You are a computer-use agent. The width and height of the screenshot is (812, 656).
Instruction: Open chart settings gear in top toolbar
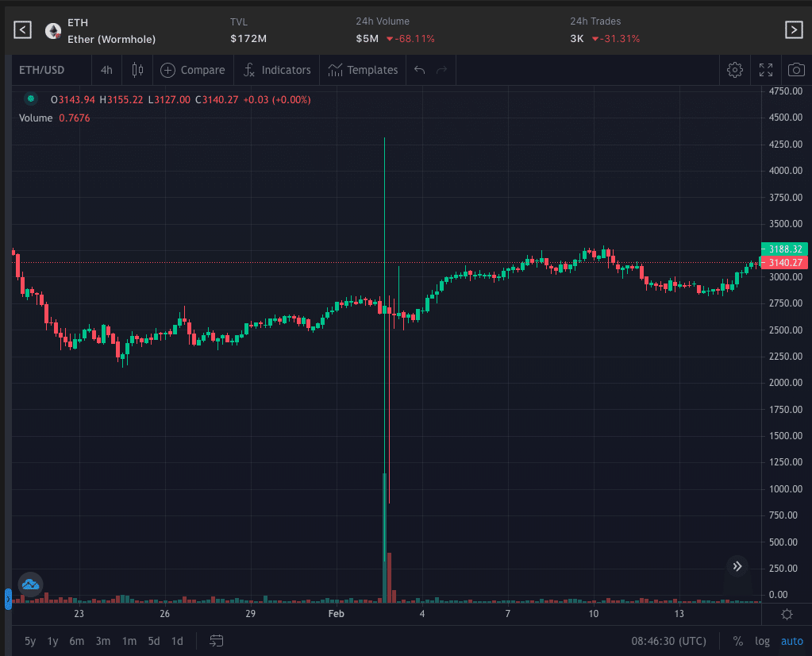point(734,70)
